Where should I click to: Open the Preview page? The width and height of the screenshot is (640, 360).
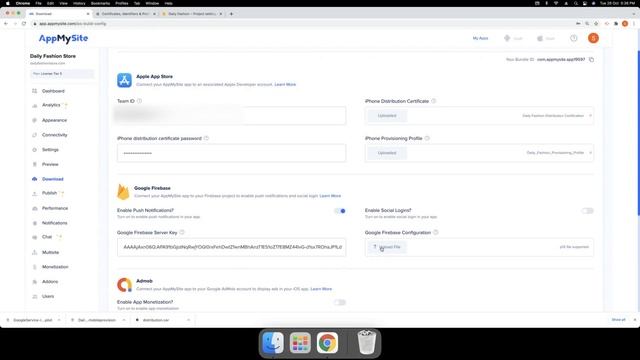50,164
